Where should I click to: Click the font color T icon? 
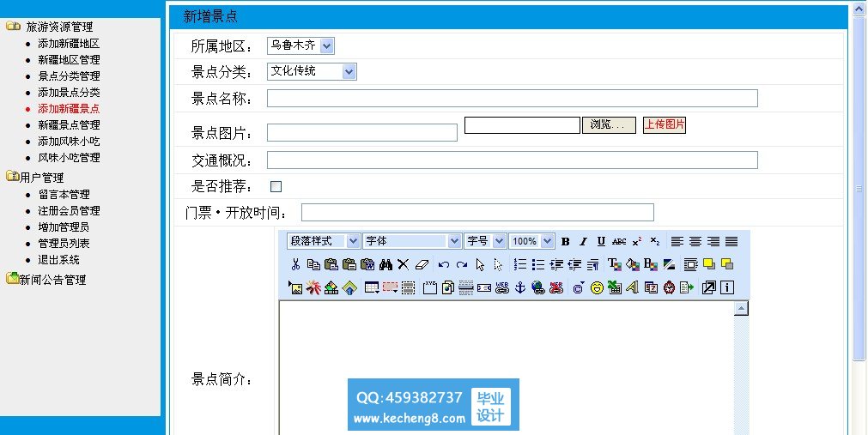[x=615, y=264]
